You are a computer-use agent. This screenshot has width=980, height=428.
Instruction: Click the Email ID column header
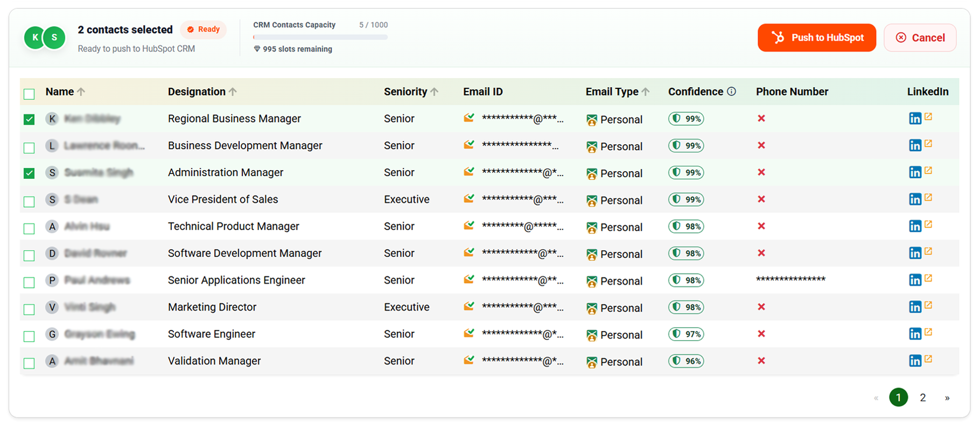(483, 92)
